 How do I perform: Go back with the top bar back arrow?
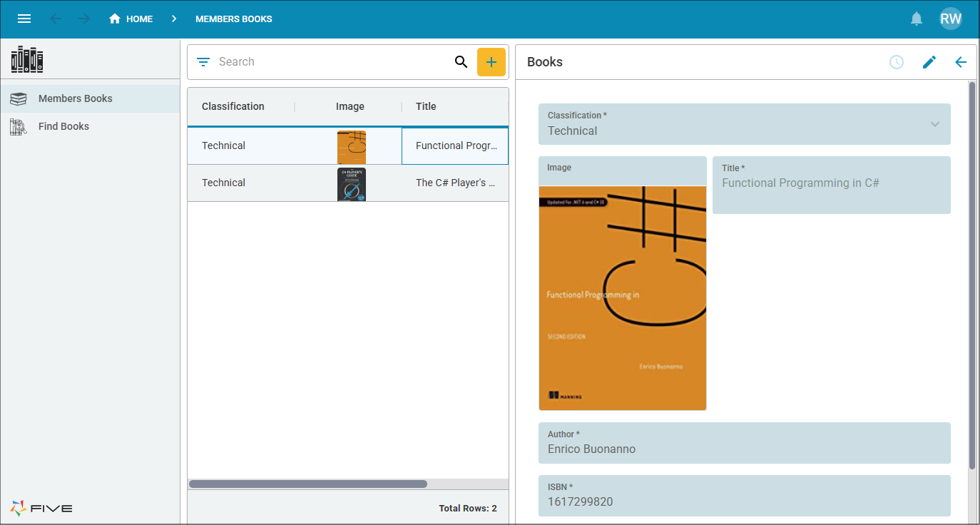(x=56, y=19)
